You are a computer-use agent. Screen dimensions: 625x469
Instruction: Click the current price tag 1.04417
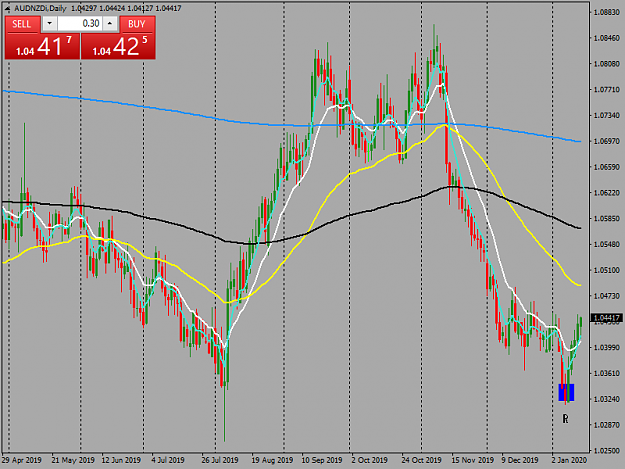pyautogui.click(x=607, y=318)
